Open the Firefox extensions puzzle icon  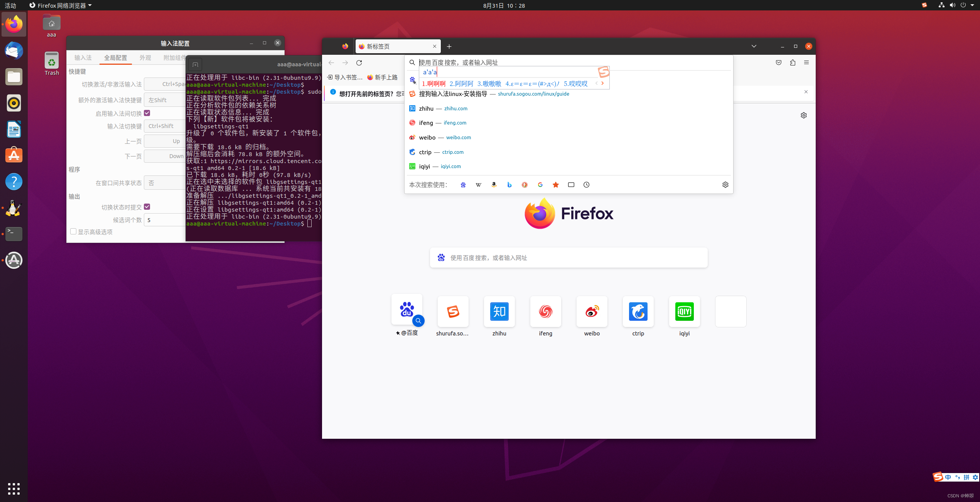[x=793, y=63]
